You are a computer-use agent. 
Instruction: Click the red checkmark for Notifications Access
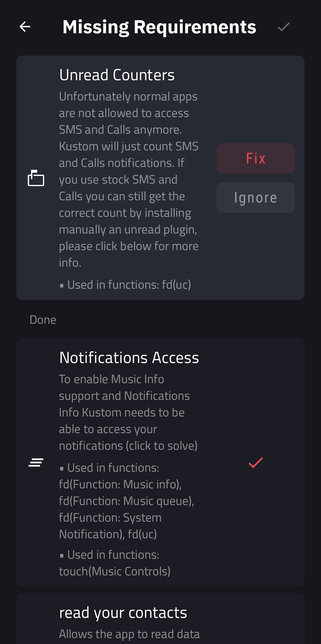[256, 463]
